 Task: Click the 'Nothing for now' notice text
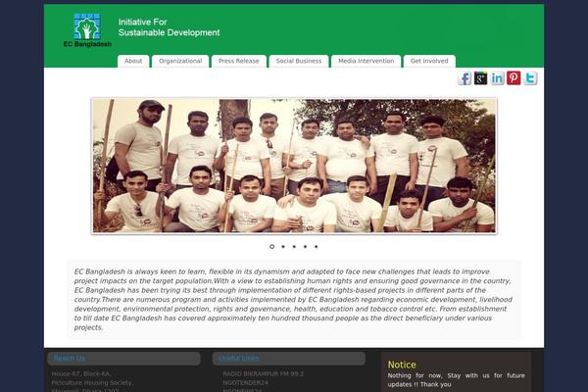(x=456, y=379)
